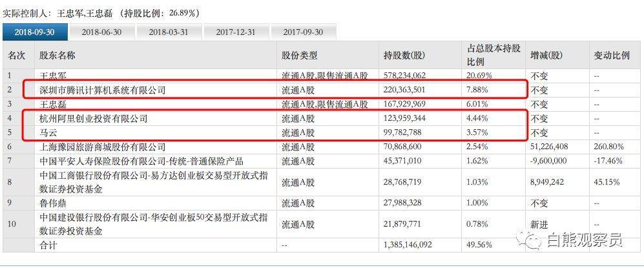Click the 2.54% holding ratio
Screen dimensions: 644x268
477,147
